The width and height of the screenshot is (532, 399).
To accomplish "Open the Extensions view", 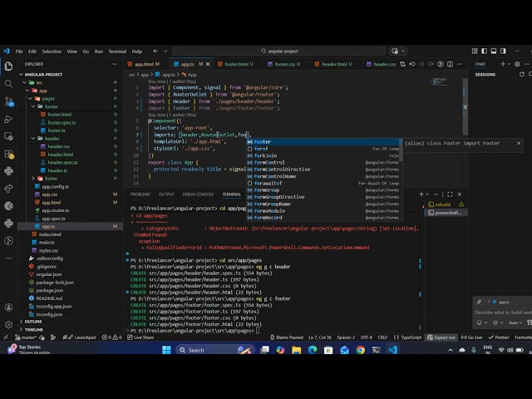I will (8, 154).
